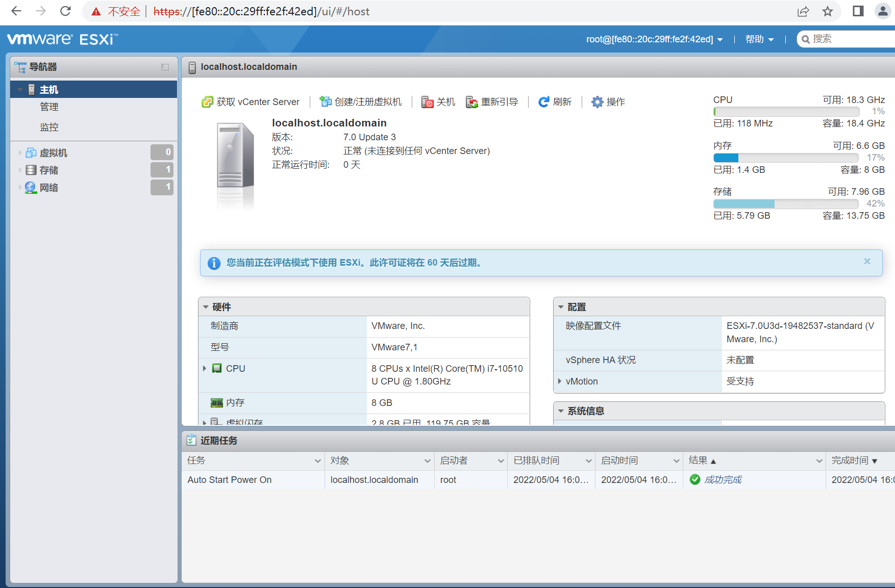Click the not-secure warning triangle icon
This screenshot has height=588, width=895.
[x=96, y=12]
